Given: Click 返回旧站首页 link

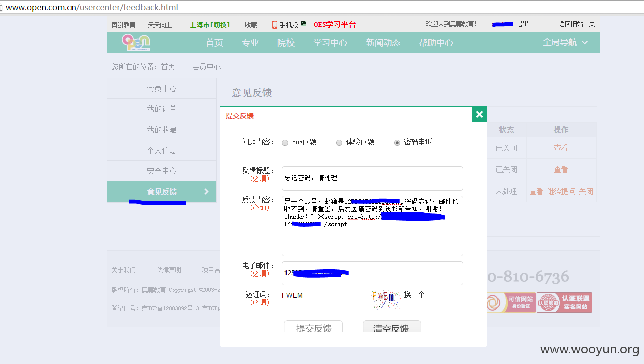Looking at the screenshot, I should (577, 24).
